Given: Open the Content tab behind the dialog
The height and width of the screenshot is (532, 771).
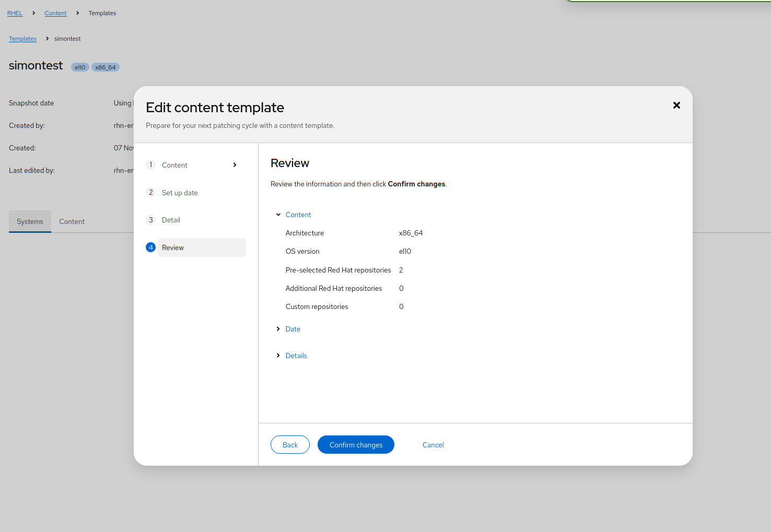Looking at the screenshot, I should (x=72, y=222).
